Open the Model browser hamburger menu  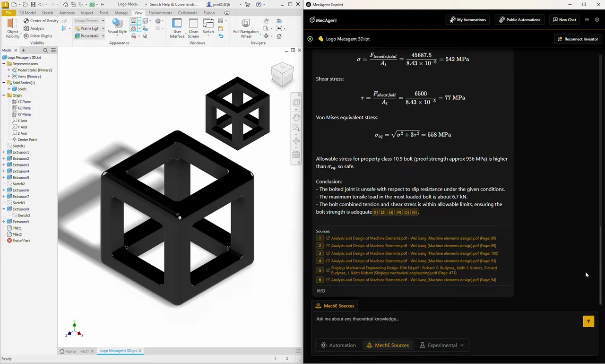[53, 50]
